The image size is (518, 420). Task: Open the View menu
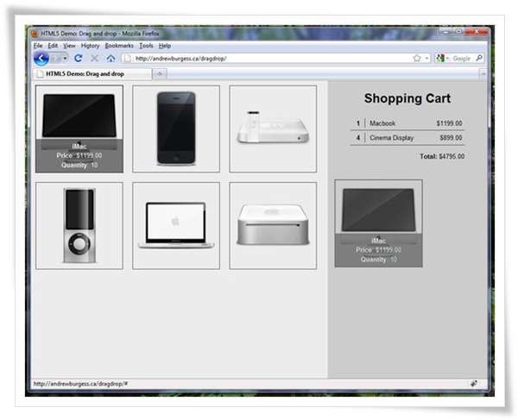click(x=69, y=46)
